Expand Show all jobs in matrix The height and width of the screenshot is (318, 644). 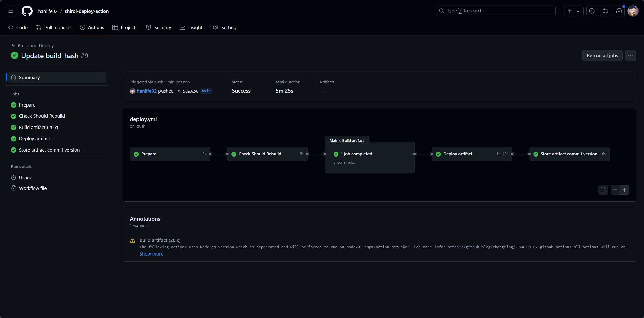click(x=344, y=162)
